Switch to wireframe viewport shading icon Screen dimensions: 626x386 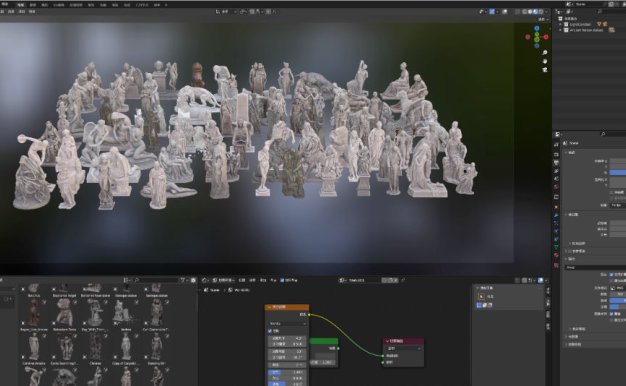tap(525, 12)
